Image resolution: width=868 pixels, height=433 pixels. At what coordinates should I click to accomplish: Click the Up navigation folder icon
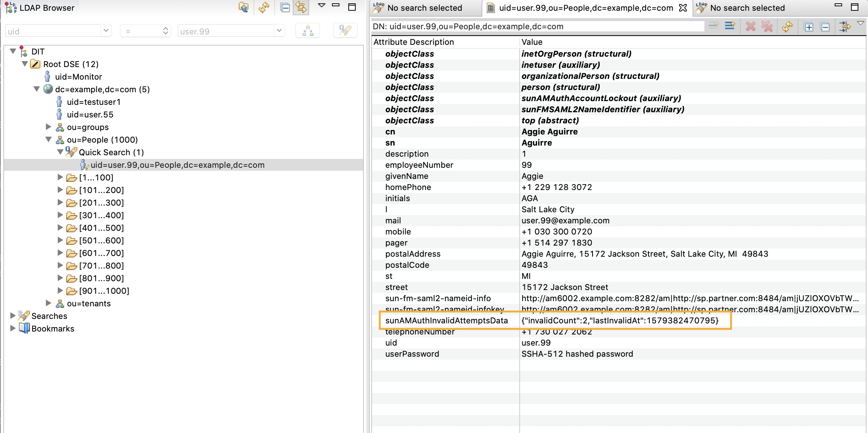click(243, 7)
